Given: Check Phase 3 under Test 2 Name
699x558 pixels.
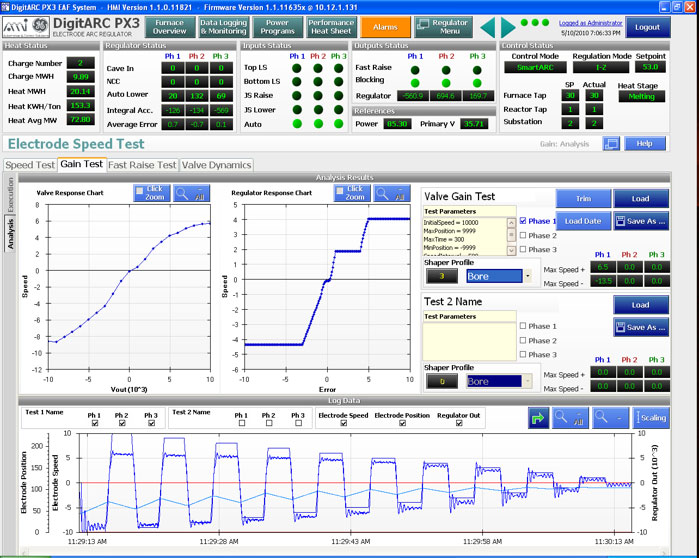Looking at the screenshot, I should tap(523, 354).
